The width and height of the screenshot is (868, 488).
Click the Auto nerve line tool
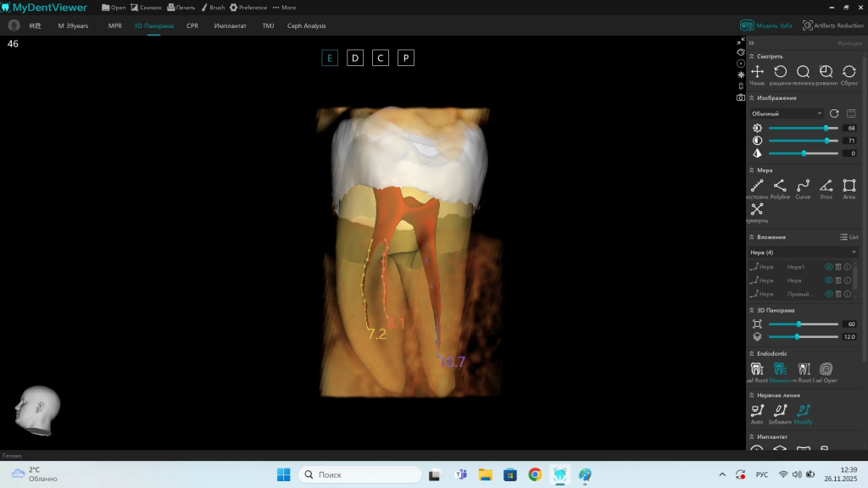tap(757, 412)
